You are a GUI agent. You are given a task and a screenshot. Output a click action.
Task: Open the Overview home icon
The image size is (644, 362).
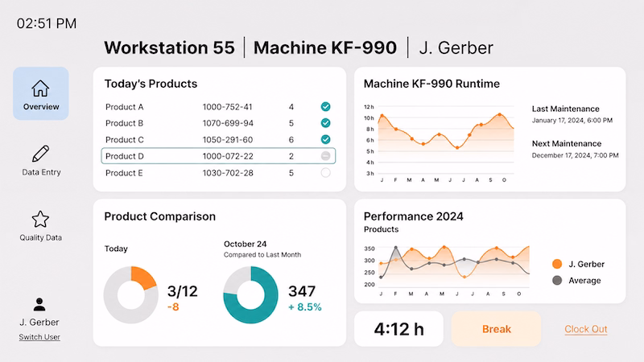click(x=40, y=88)
